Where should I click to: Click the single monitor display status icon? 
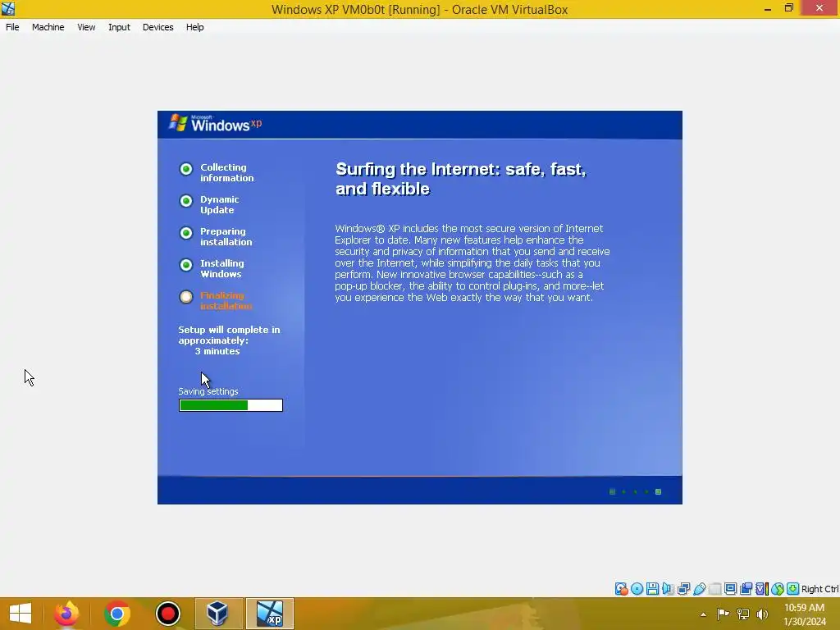point(730,589)
